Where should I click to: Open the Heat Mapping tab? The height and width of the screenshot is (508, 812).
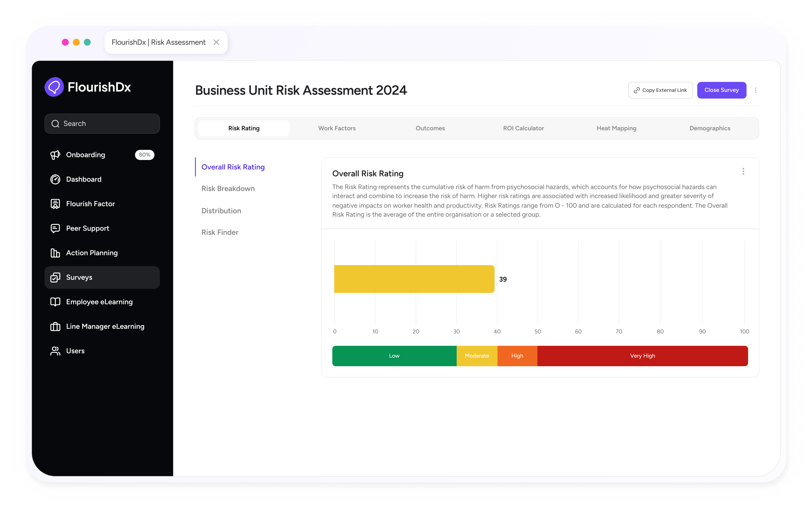click(x=616, y=128)
